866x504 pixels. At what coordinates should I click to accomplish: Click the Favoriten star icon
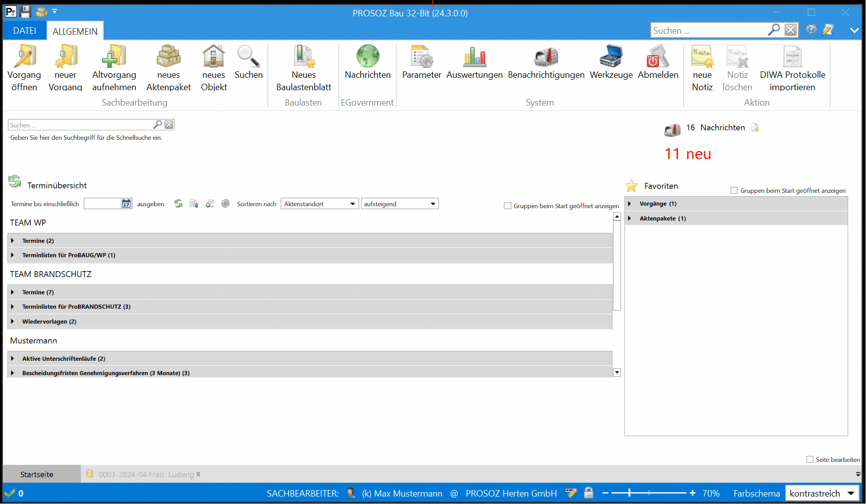pos(632,186)
